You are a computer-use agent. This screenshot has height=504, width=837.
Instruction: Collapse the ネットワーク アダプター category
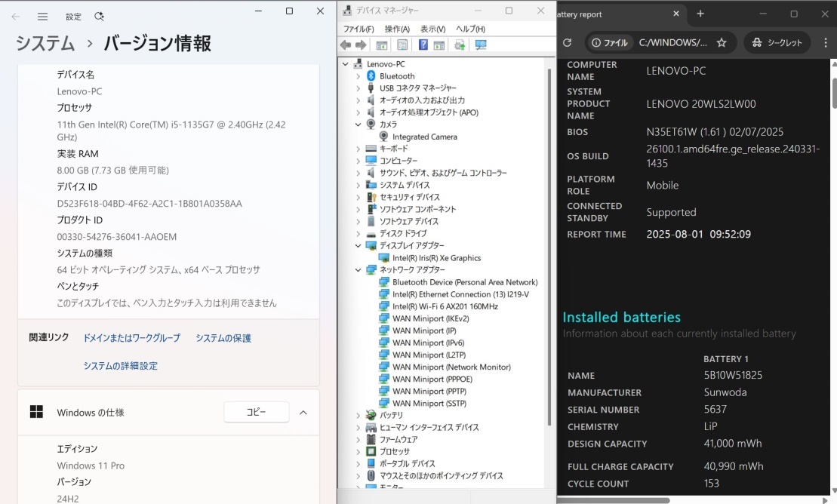point(358,270)
